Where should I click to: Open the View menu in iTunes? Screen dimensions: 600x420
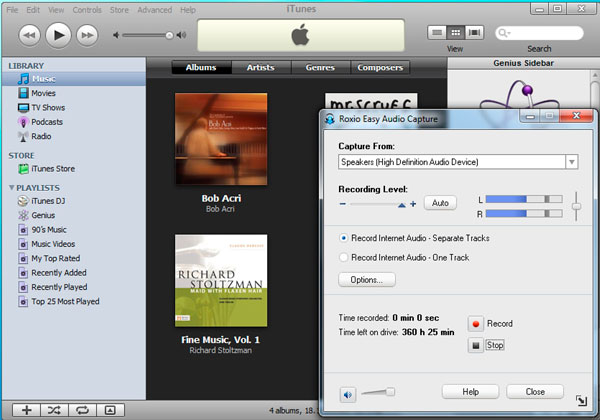(x=56, y=10)
